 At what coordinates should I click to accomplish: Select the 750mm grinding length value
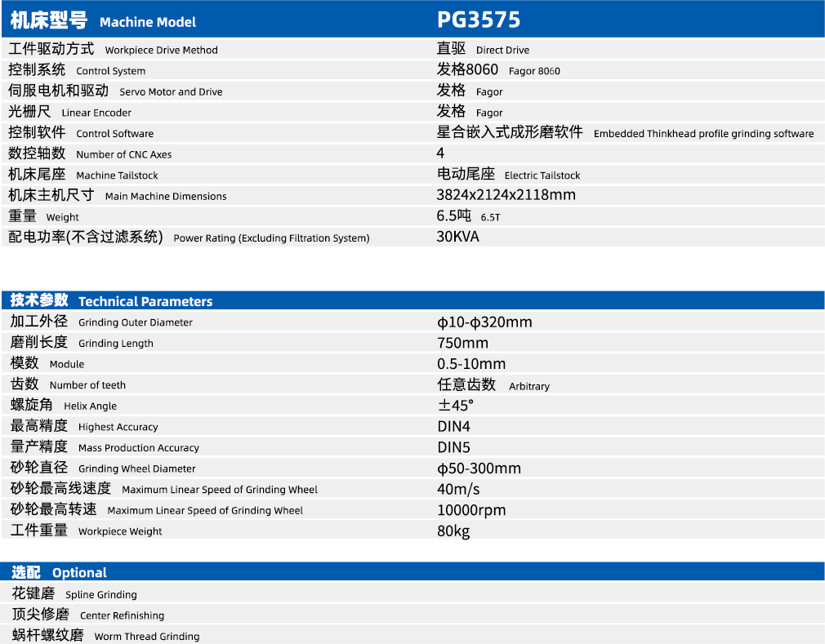coord(462,343)
